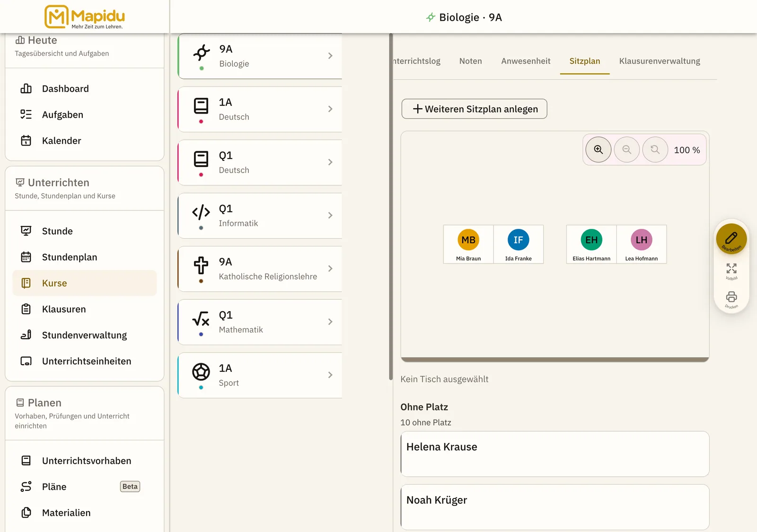Expand the Q1 Mathematik course chevron
This screenshot has height=532, width=757.
[330, 322]
